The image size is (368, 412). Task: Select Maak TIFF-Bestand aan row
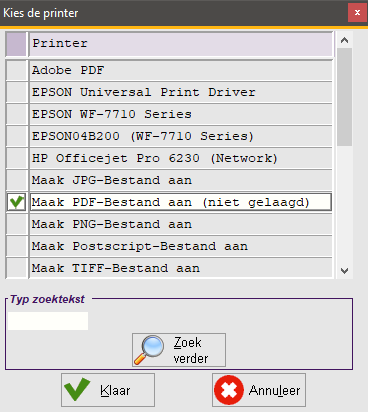click(181, 268)
